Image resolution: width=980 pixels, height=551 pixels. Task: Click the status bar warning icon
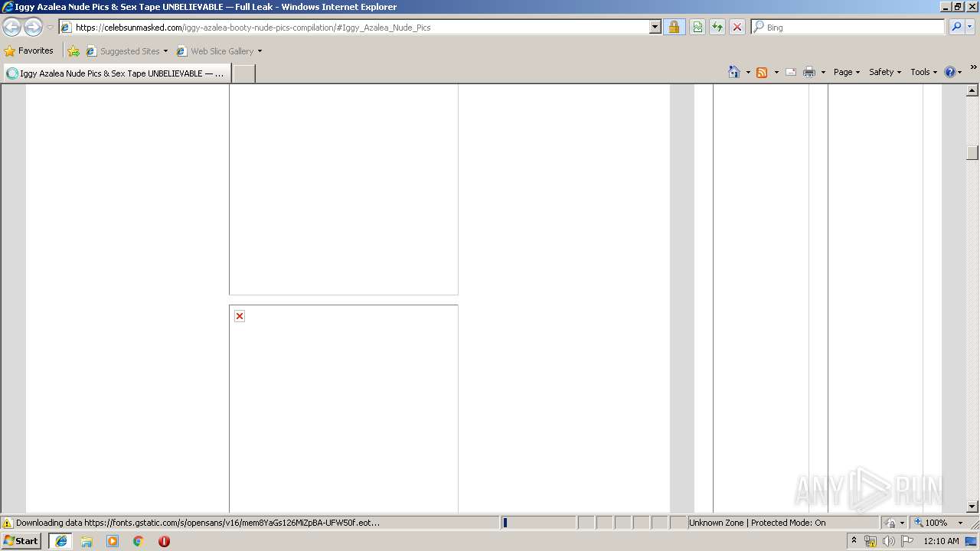[8, 523]
